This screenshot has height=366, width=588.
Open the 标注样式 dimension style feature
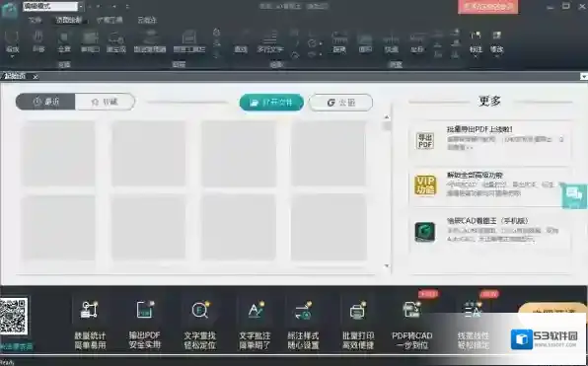[303, 325]
